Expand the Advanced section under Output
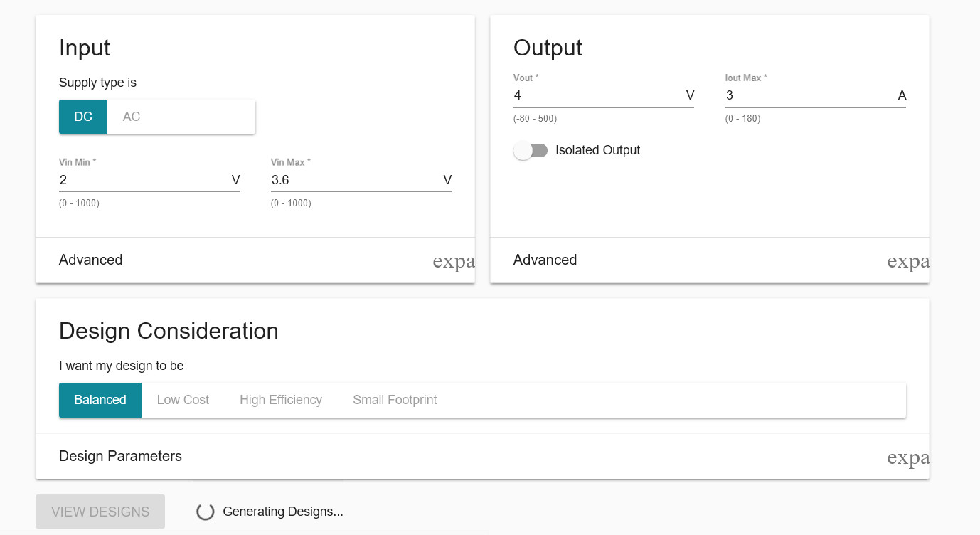 tap(545, 260)
